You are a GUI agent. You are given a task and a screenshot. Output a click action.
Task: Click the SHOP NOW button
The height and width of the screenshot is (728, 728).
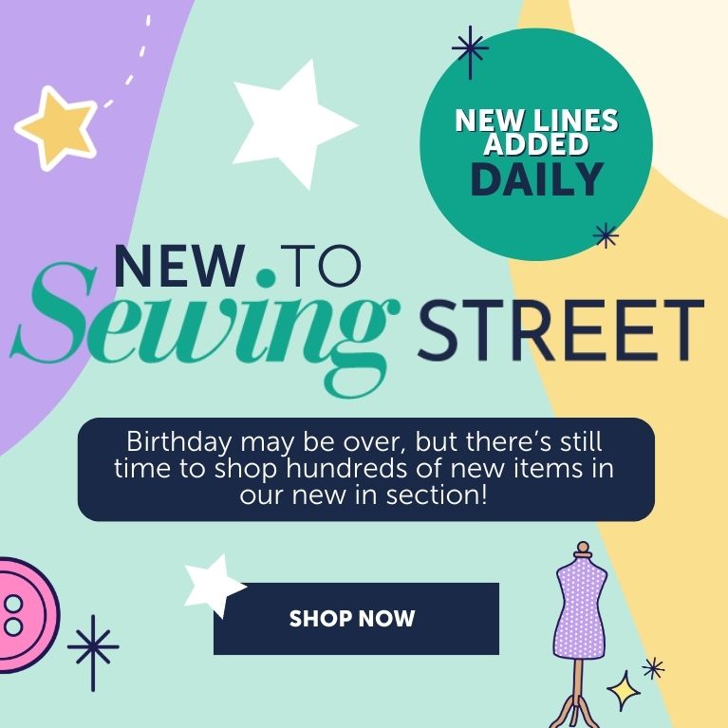click(x=356, y=619)
